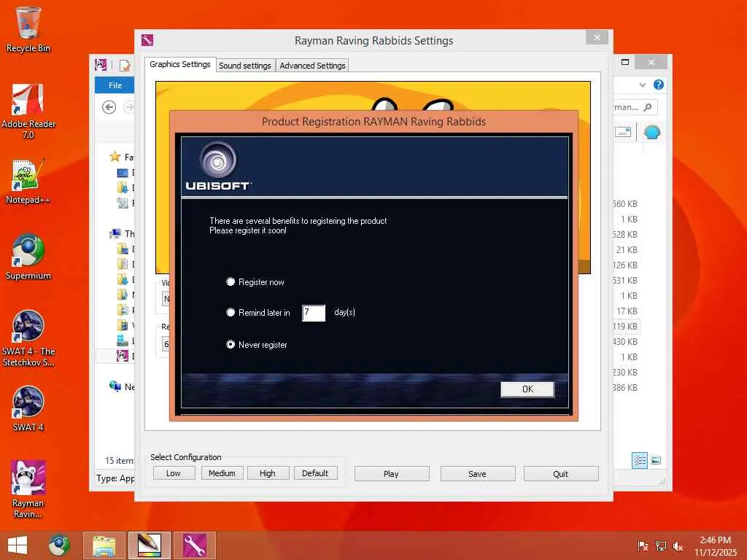Click Rayman settings wrench taskbar icon
The image size is (747, 560).
[x=194, y=545]
